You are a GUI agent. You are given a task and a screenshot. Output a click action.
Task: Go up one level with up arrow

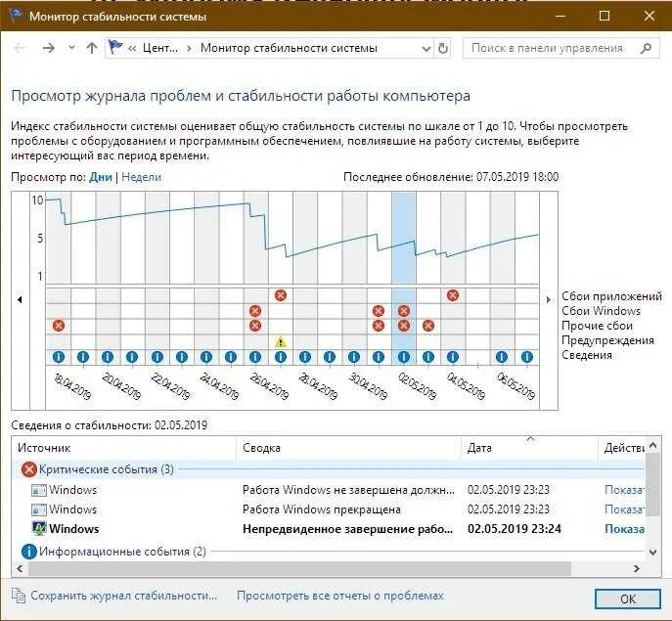coord(92,48)
